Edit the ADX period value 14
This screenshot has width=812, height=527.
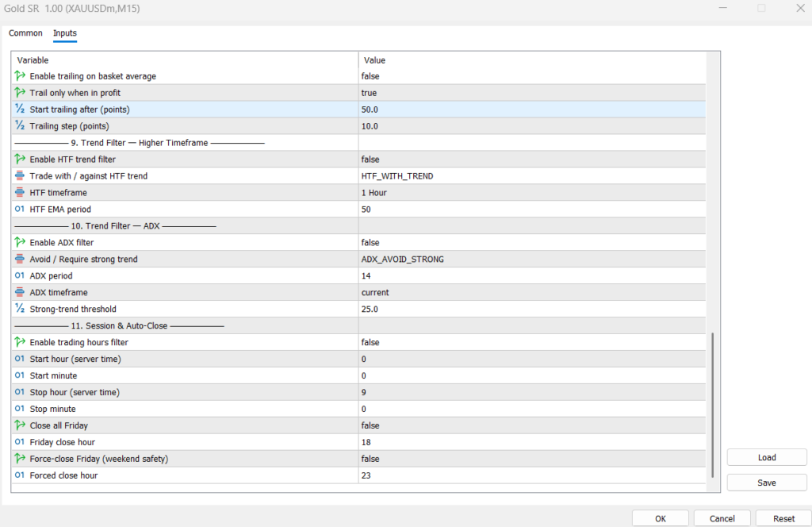(532, 275)
